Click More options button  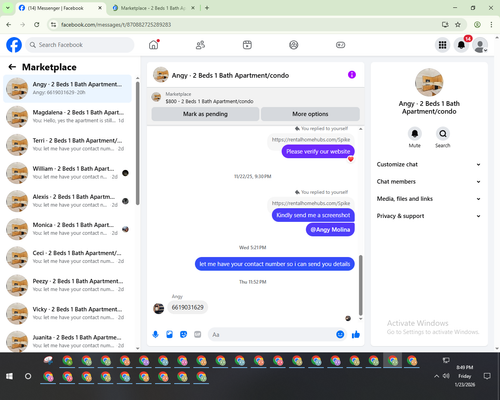tap(310, 114)
